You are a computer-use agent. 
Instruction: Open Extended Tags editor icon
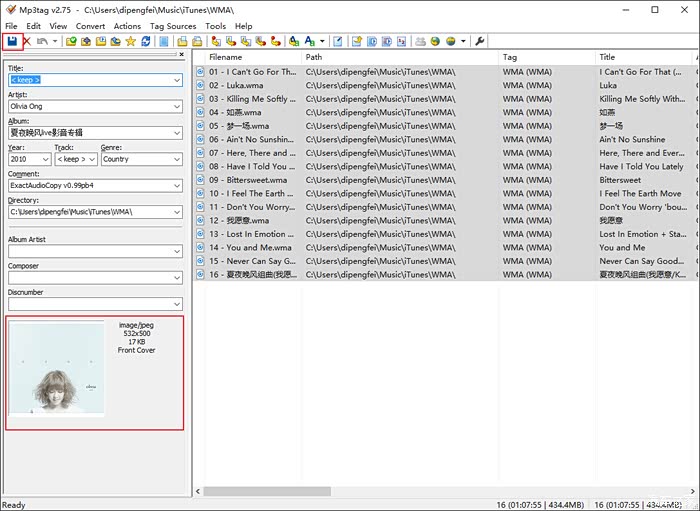(x=164, y=41)
